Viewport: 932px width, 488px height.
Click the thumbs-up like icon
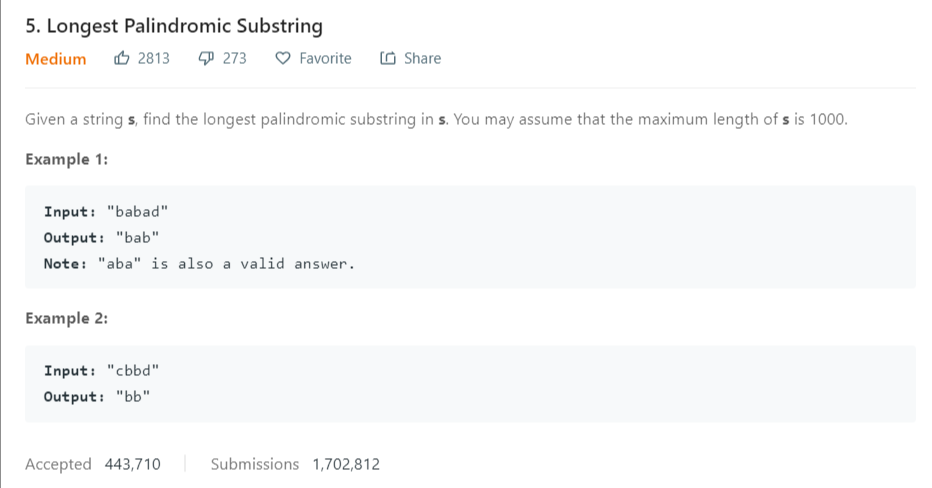pos(122,58)
